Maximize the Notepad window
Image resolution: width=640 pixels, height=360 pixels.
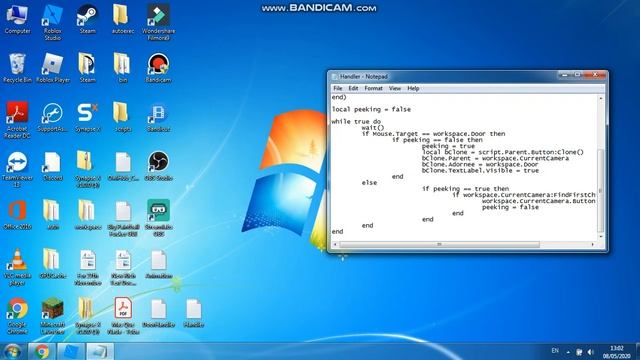pos(577,75)
